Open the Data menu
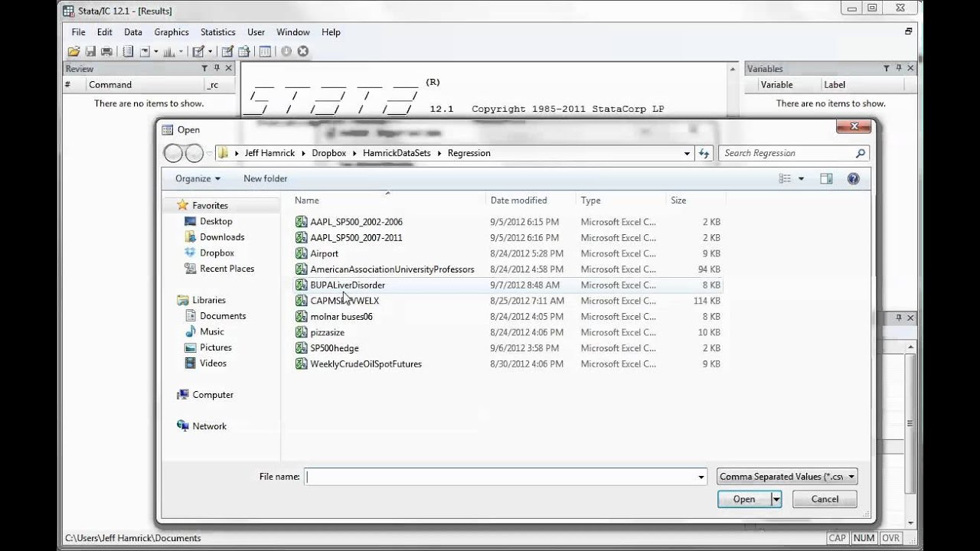980x551 pixels. pyautogui.click(x=133, y=32)
